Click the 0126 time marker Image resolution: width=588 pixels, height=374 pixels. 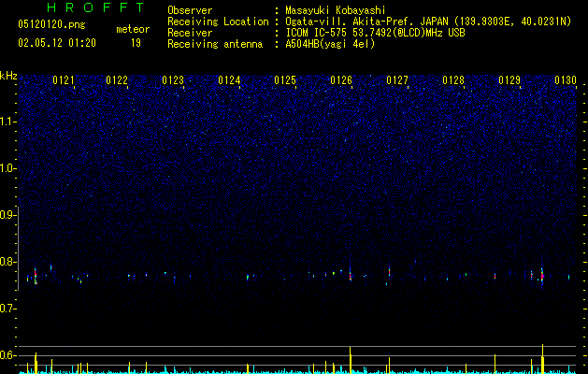point(341,79)
